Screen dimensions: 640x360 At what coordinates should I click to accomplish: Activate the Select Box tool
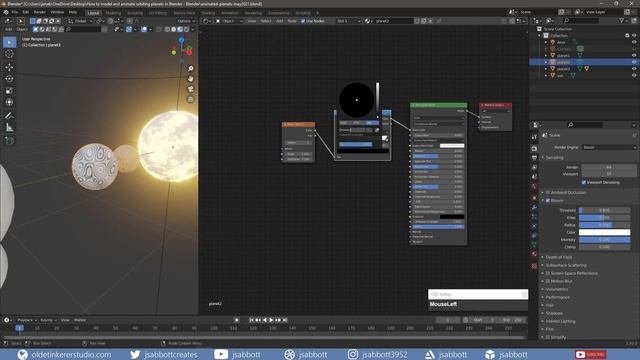click(9, 42)
